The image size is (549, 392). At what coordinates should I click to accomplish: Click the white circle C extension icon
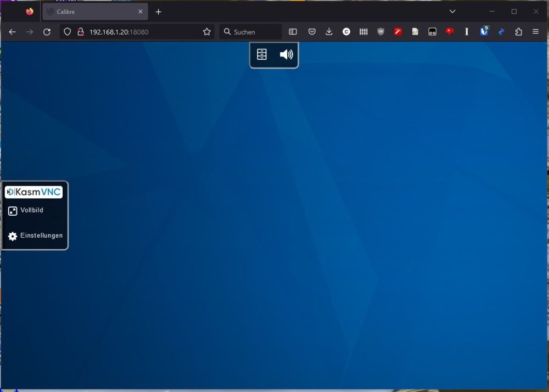pyautogui.click(x=346, y=32)
